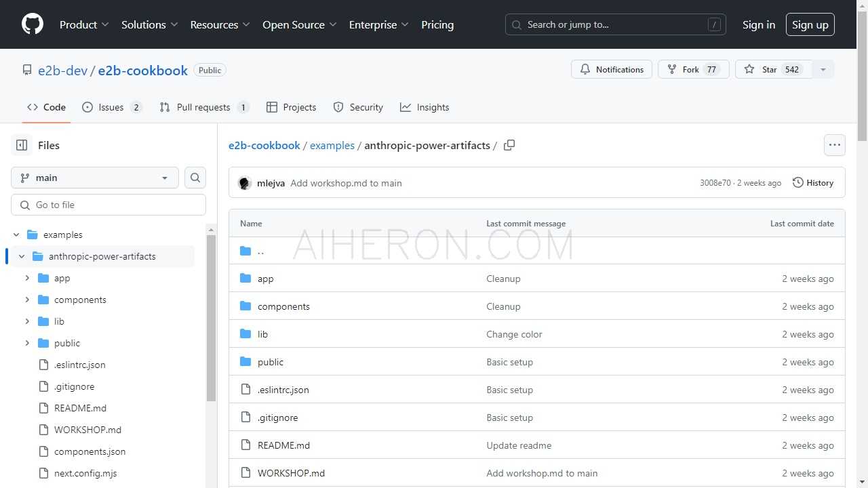This screenshot has width=868, height=488.
Task: Open the Insights tab
Action: point(425,107)
